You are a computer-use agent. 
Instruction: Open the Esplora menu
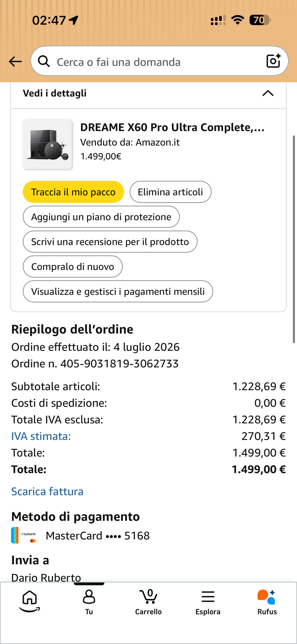[x=208, y=602]
